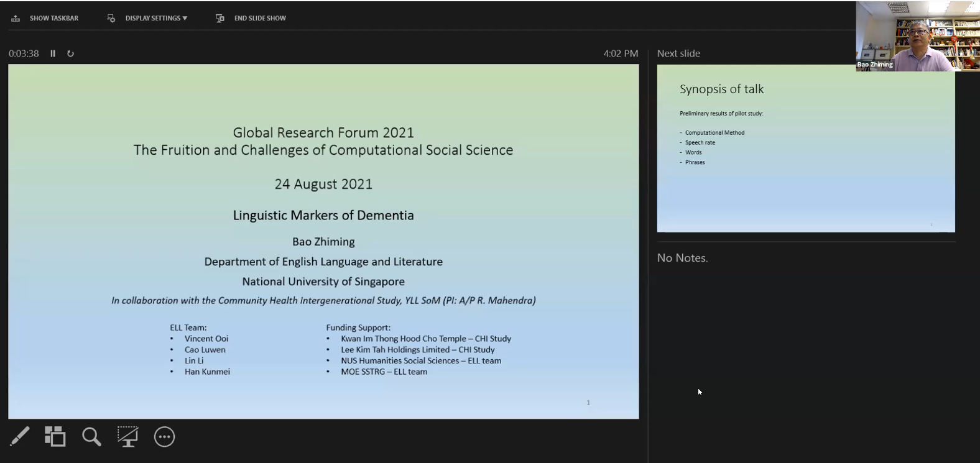The height and width of the screenshot is (463, 980).
Task: Restart the presentation timer
Action: 70,53
